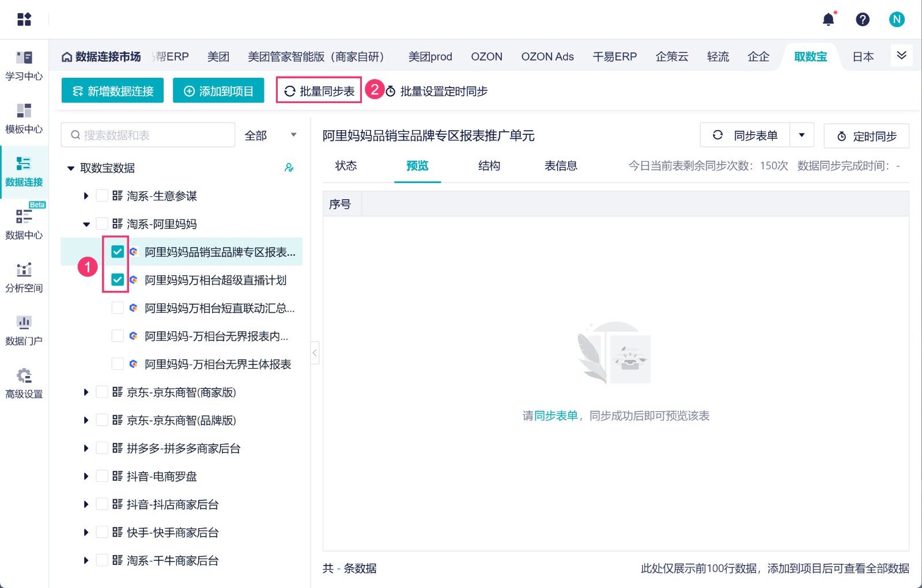Open the 同步表单 dropdown arrow
This screenshot has width=922, height=588.
click(x=802, y=135)
